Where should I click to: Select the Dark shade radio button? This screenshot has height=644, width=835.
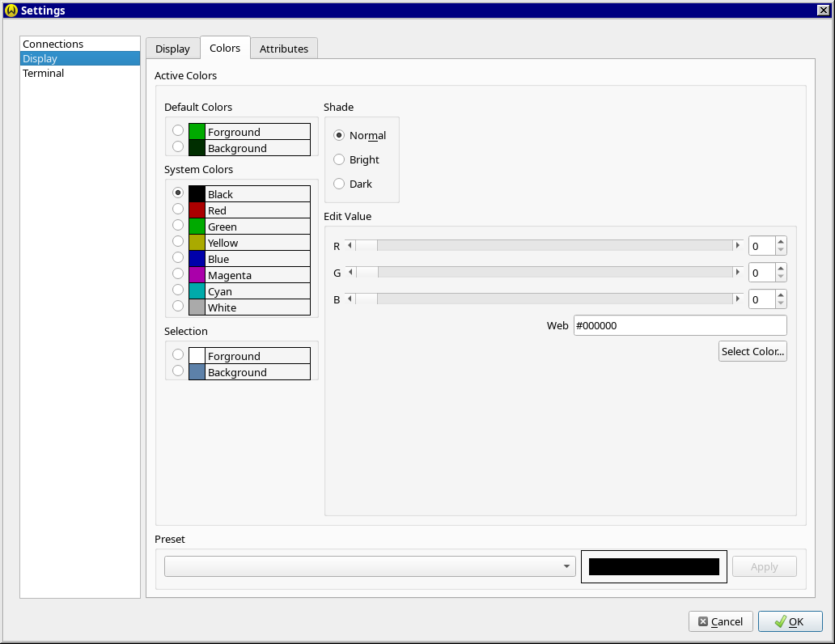click(339, 184)
